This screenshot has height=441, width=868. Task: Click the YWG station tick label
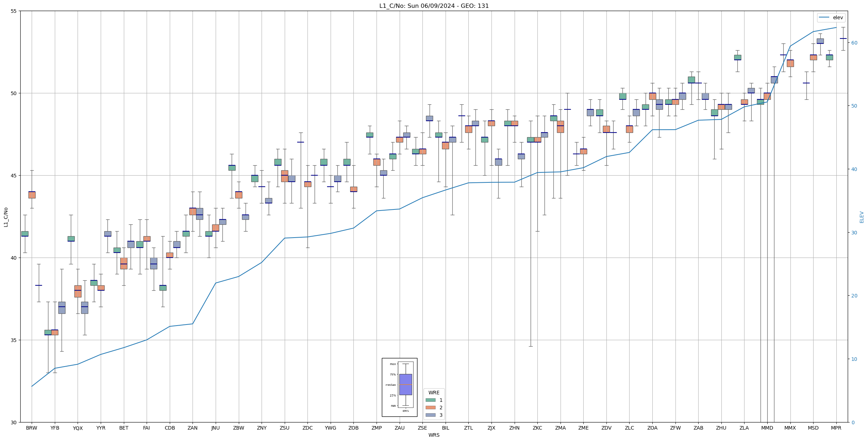[x=330, y=428]
